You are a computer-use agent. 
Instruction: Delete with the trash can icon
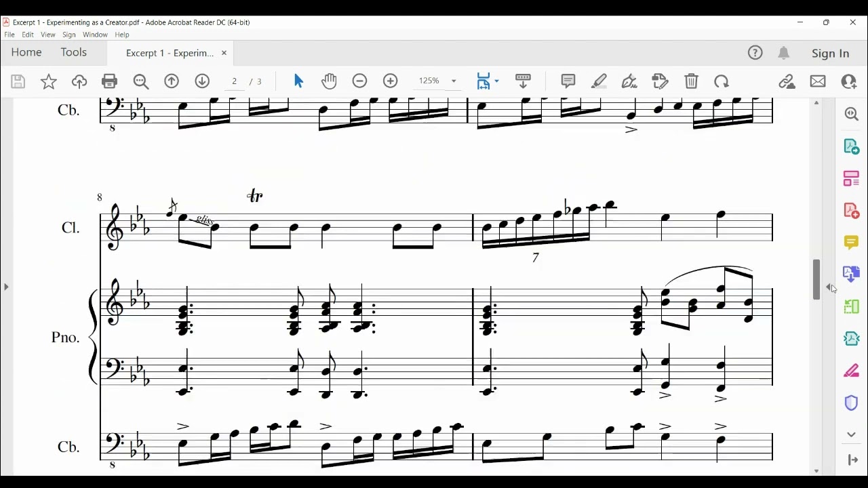691,81
